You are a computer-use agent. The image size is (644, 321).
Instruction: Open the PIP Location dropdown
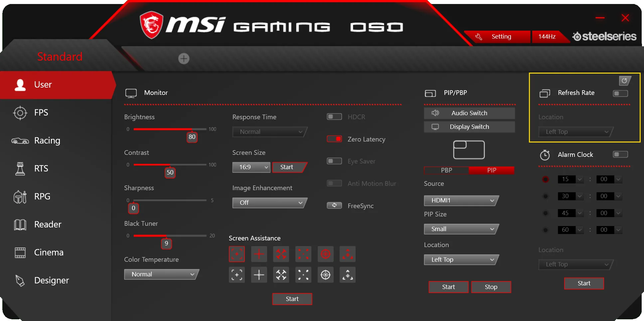pyautogui.click(x=461, y=260)
